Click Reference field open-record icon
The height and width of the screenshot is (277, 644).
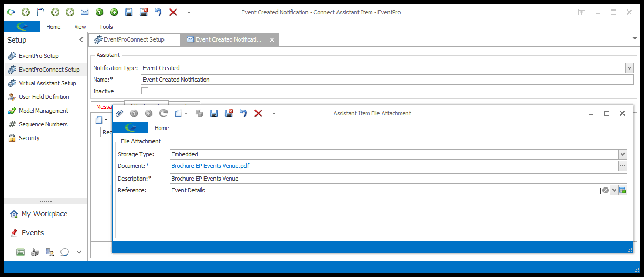(622, 190)
